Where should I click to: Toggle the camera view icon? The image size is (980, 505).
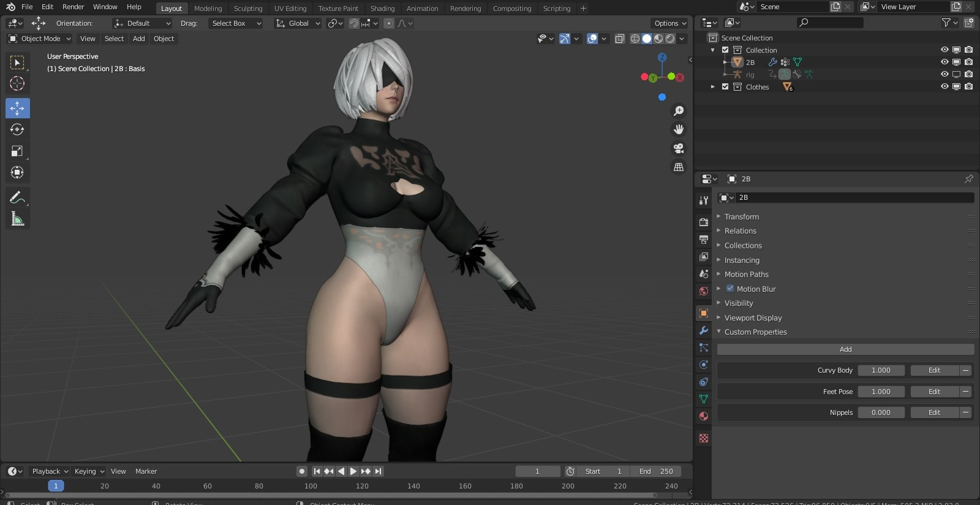(x=679, y=148)
